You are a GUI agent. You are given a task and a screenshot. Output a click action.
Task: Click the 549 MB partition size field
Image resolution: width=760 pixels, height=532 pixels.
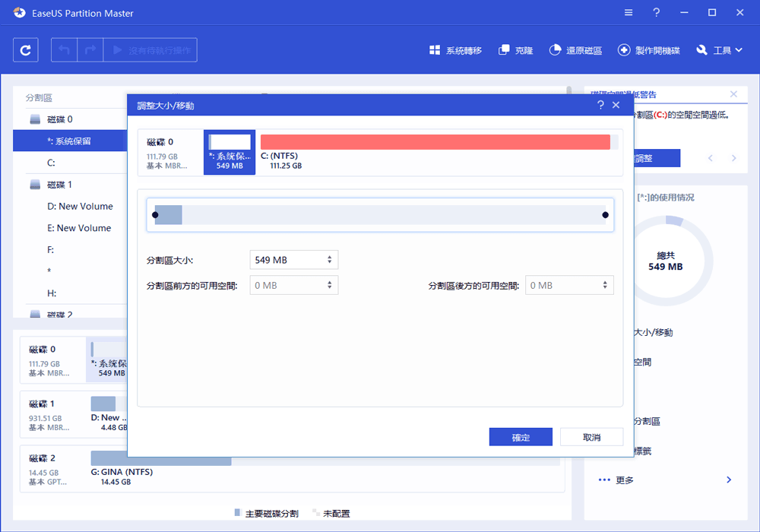pyautogui.click(x=287, y=259)
